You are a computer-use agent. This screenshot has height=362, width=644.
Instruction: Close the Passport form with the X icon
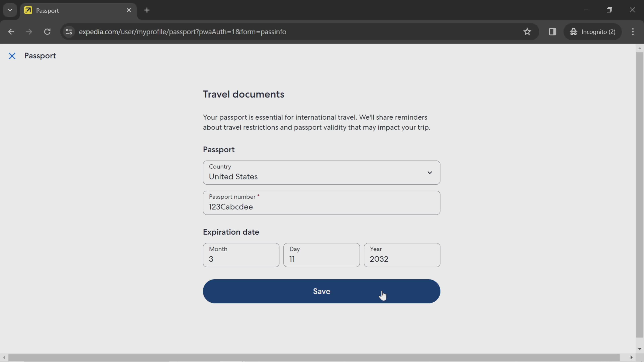coord(12,56)
